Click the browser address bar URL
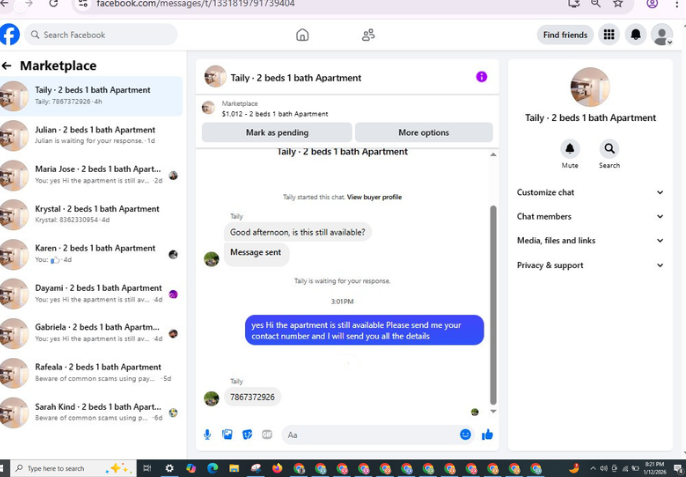The width and height of the screenshot is (686, 477). (x=196, y=4)
